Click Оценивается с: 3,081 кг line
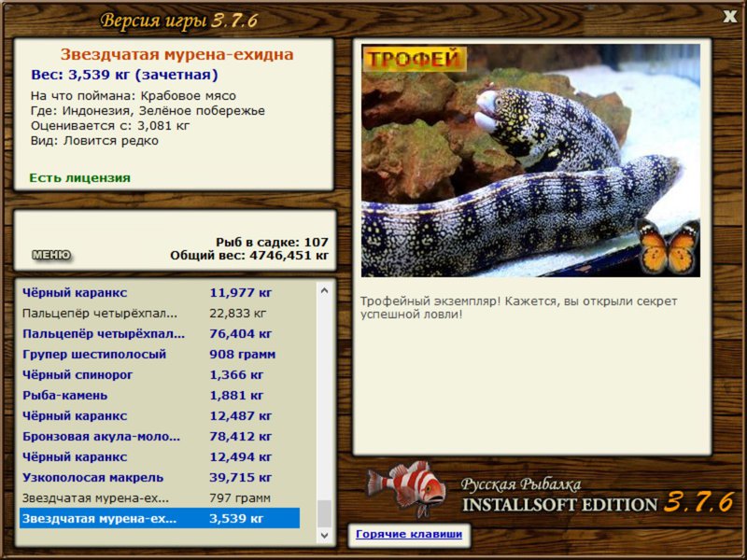The width and height of the screenshot is (747, 560). [x=110, y=126]
